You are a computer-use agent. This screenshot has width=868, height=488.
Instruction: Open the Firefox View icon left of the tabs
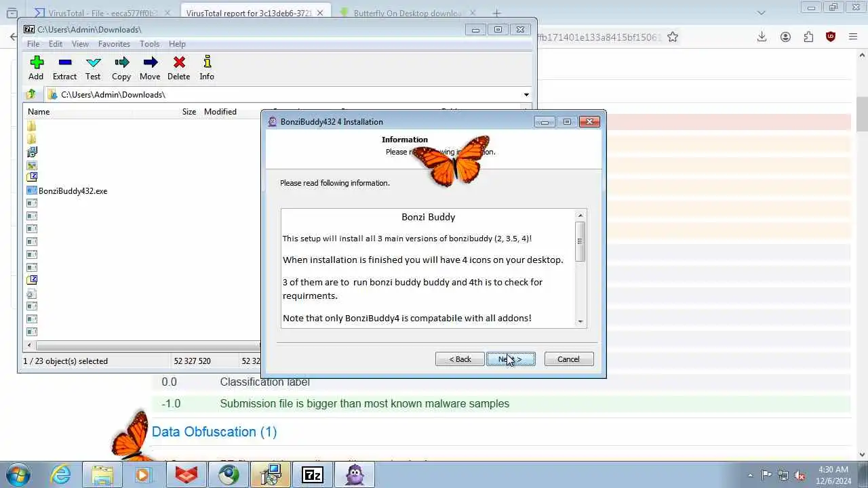tap(12, 13)
